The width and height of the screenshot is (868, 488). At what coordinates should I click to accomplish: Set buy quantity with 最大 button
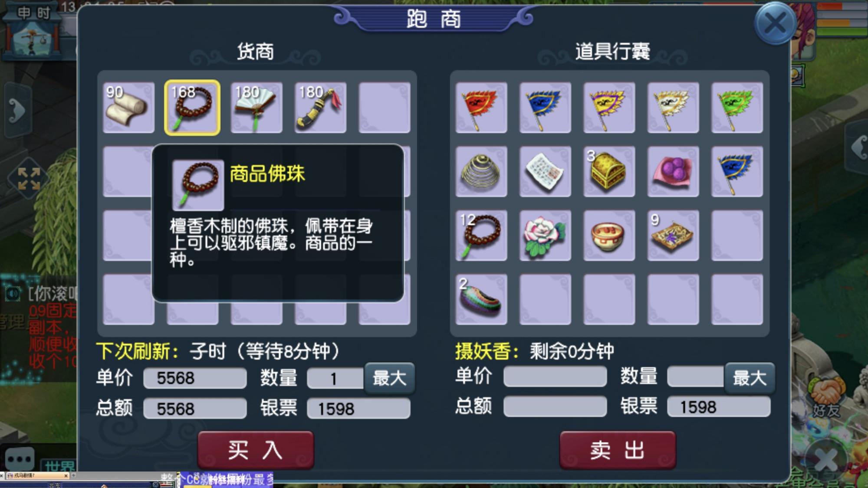[389, 378]
